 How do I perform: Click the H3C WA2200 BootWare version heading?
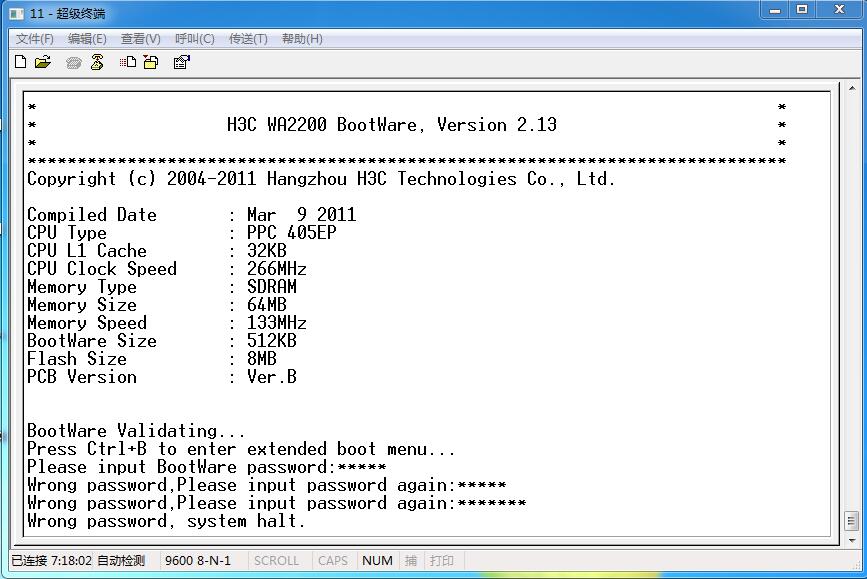click(391, 124)
